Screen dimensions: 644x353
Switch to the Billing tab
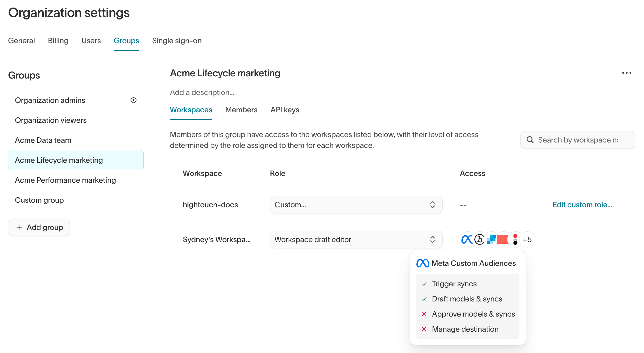(x=58, y=40)
